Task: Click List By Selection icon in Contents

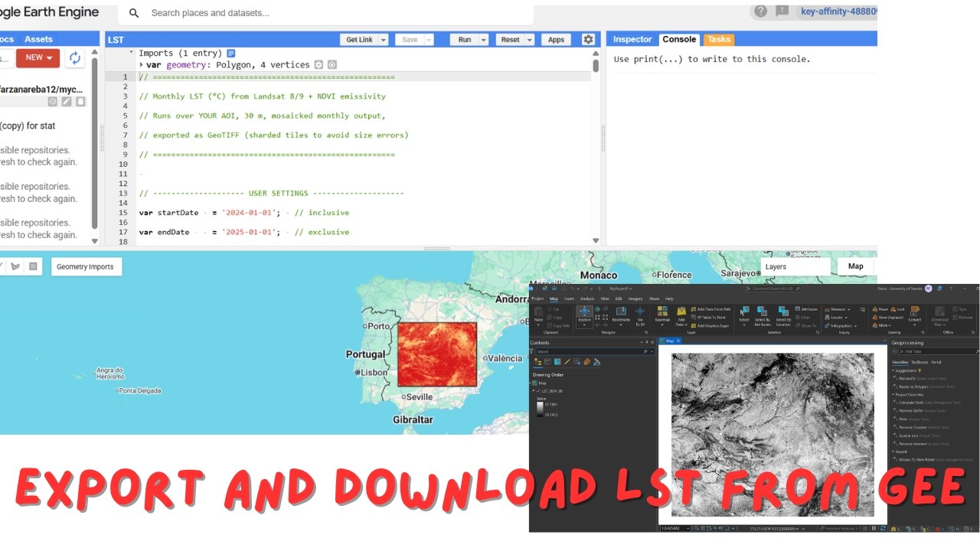Action: tap(557, 362)
